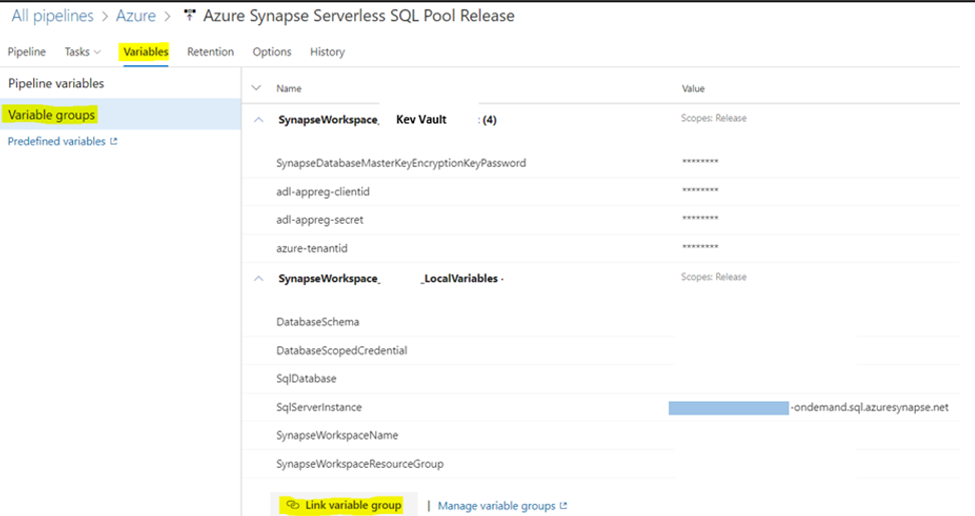Select the Variables tab

tap(146, 52)
